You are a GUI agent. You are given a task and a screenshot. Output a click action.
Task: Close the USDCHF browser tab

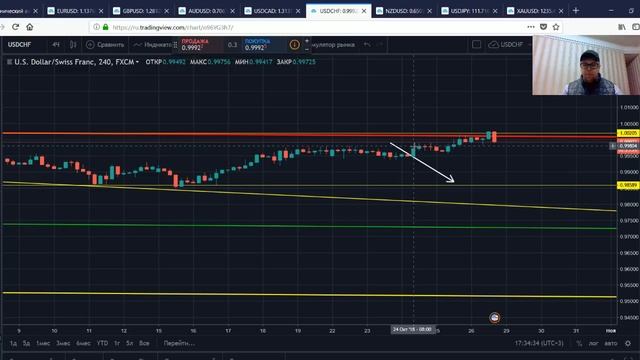pos(364,11)
